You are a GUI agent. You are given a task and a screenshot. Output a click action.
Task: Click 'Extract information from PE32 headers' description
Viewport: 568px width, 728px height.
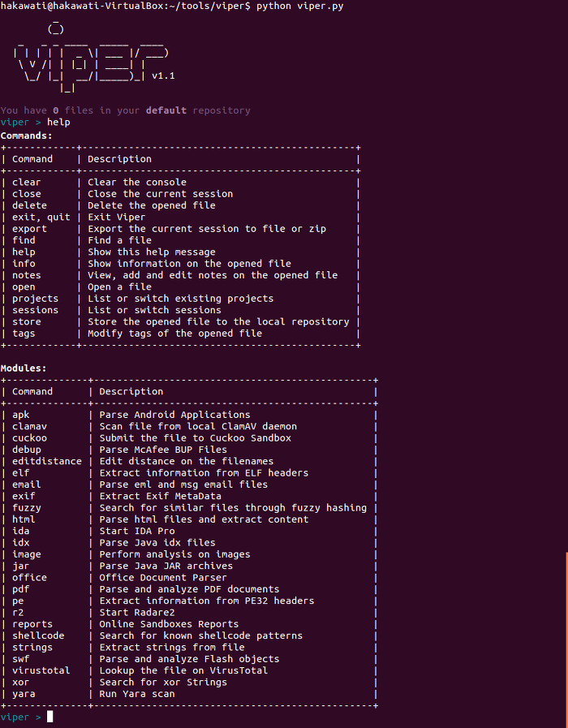click(207, 601)
